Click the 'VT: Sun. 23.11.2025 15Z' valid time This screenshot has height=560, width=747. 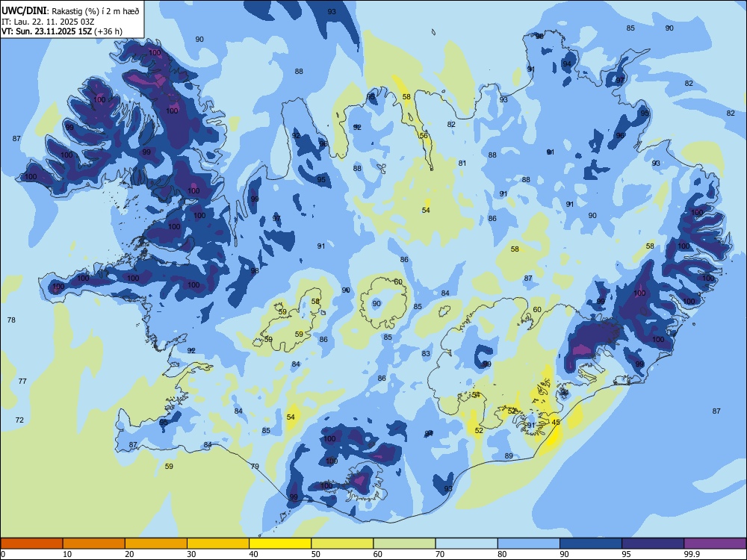point(46,31)
